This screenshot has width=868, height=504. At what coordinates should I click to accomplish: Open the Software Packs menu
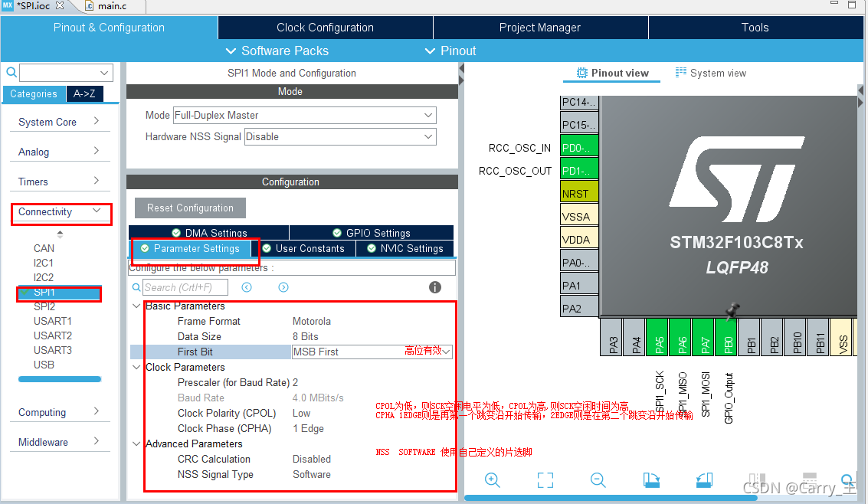click(x=277, y=51)
